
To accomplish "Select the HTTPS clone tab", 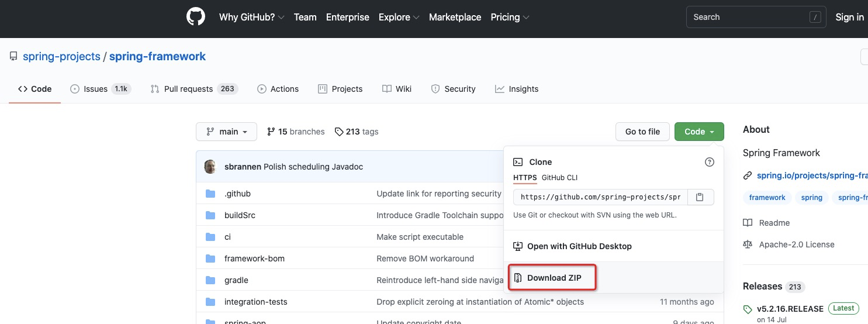I will tap(525, 178).
